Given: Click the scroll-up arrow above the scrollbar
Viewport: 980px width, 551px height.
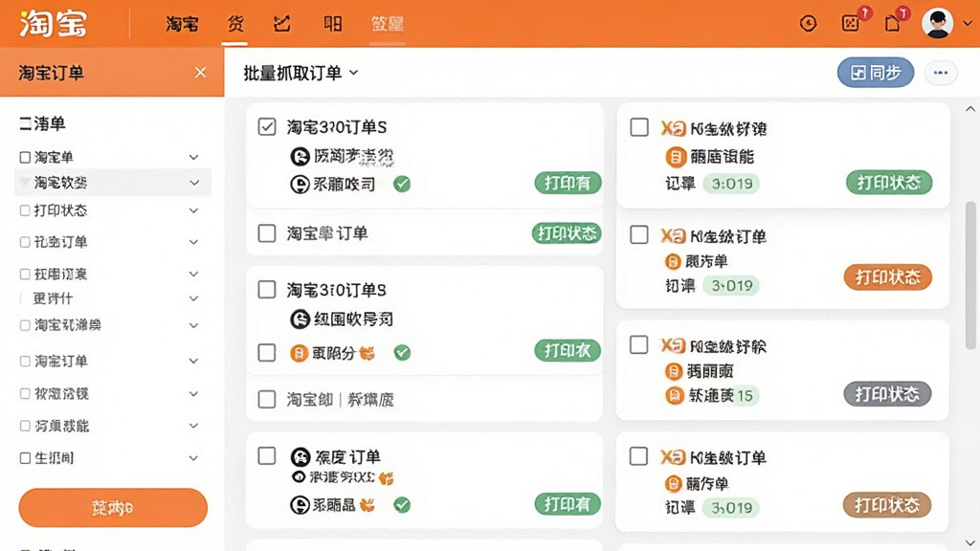Looking at the screenshot, I should [970, 109].
